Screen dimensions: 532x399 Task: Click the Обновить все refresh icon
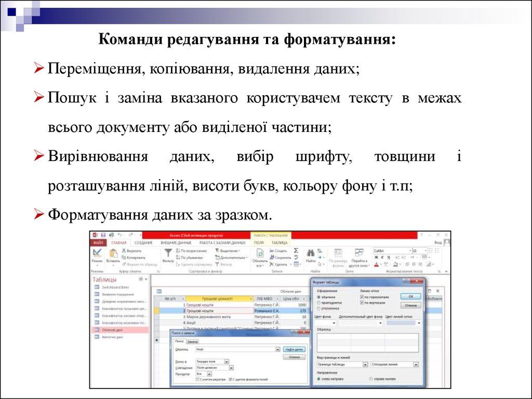(x=260, y=253)
